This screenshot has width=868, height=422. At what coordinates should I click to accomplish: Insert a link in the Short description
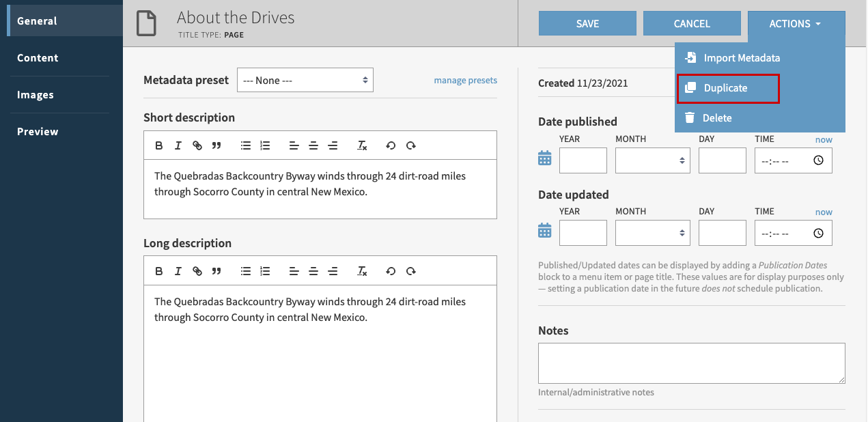pos(197,145)
